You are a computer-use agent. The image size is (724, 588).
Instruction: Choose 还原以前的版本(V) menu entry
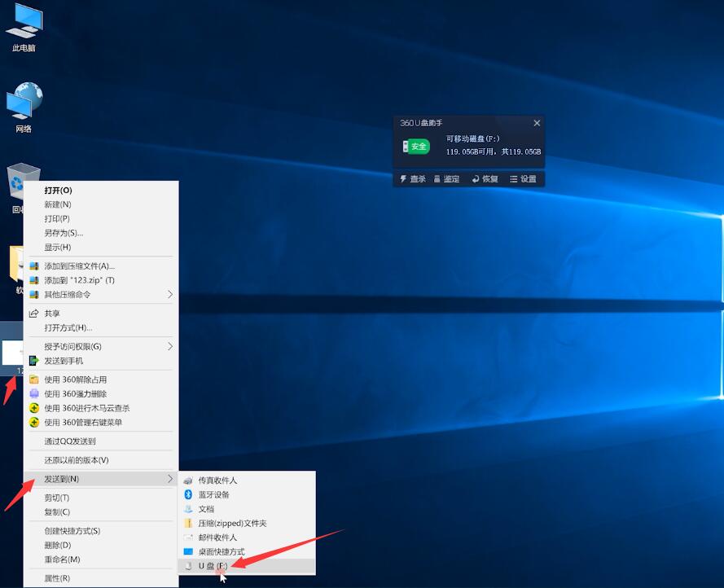[101, 460]
